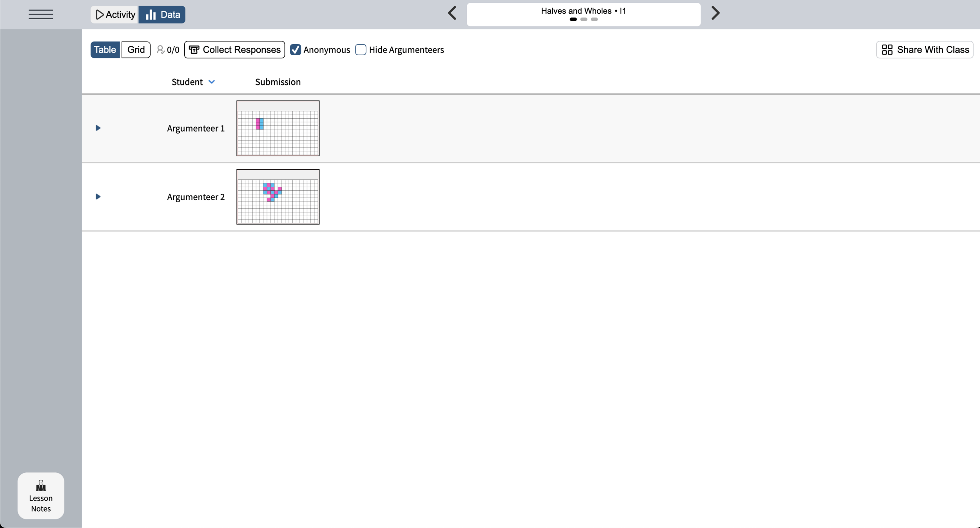Switch to Data chart view
The image size is (980, 528).
coord(162,15)
